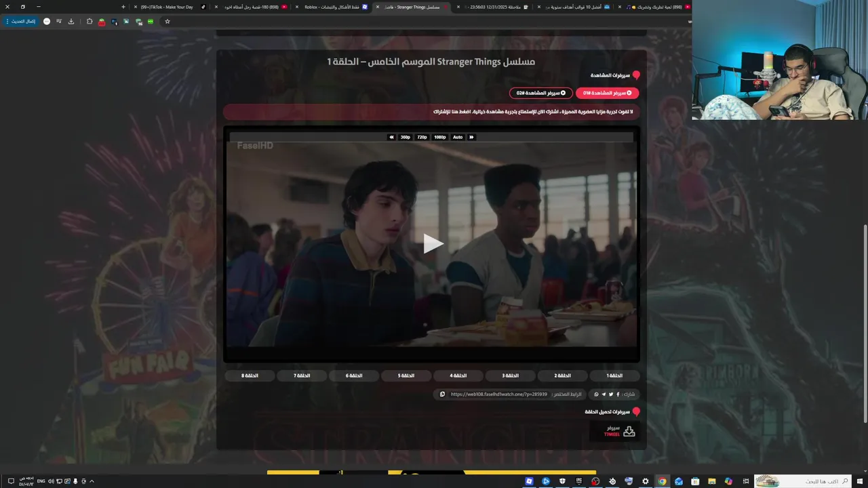Click the Windows Start button
868x488 pixels.
coord(860,481)
